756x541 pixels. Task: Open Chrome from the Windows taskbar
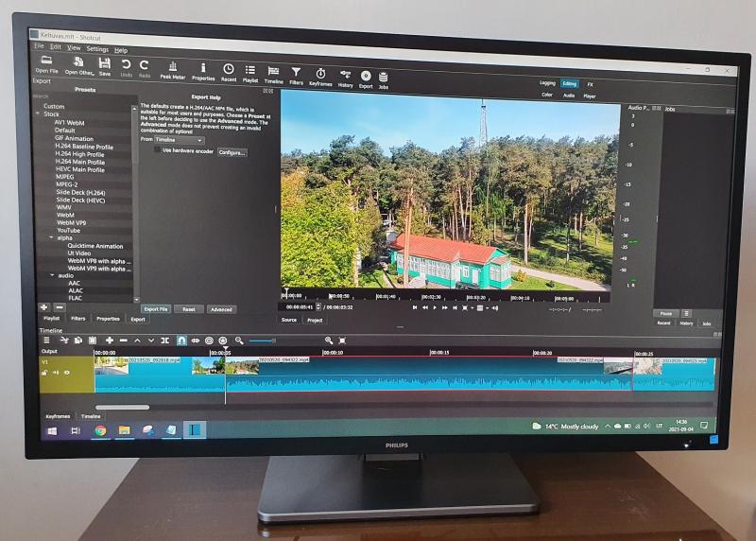pos(100,430)
